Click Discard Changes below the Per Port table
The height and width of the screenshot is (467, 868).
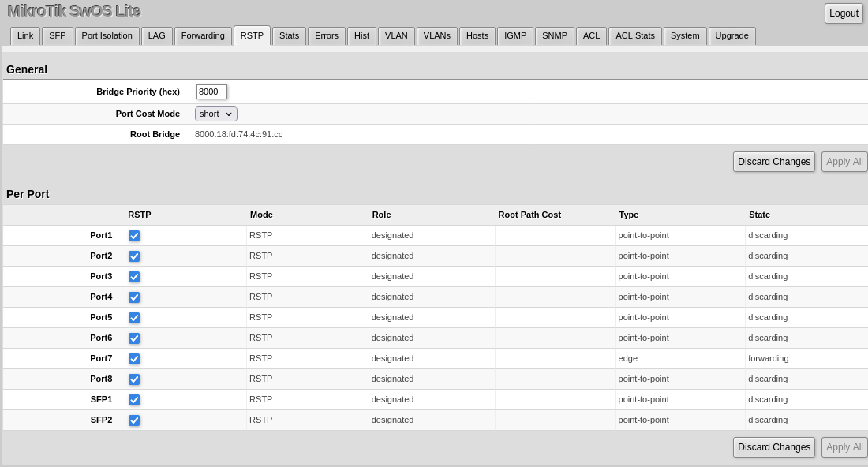click(x=773, y=446)
